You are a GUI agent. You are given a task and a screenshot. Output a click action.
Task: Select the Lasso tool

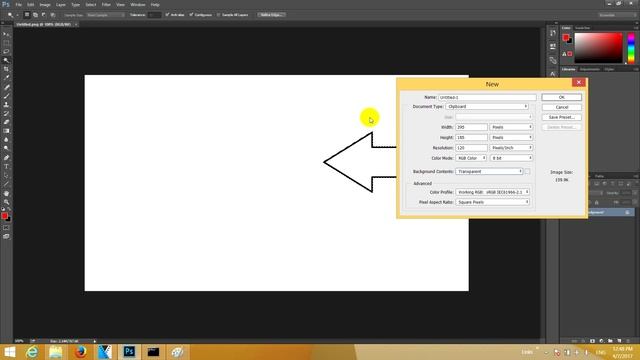[x=6, y=52]
